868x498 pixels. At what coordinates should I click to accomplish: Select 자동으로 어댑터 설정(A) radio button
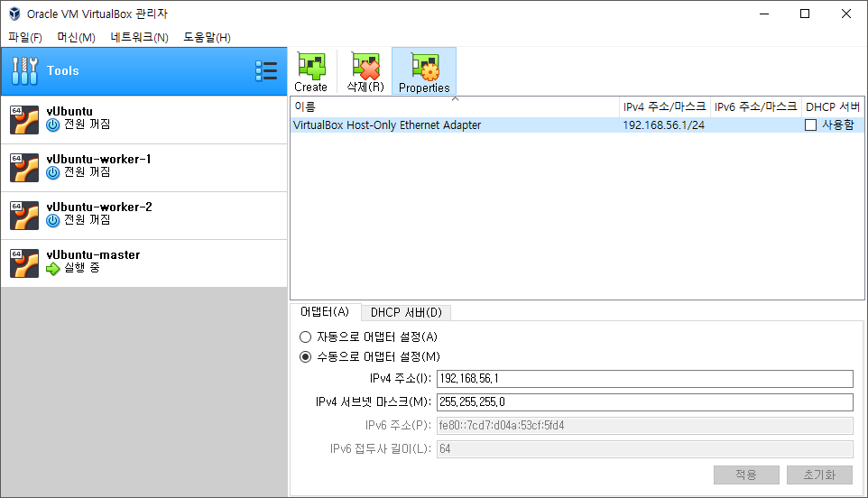pyautogui.click(x=306, y=337)
